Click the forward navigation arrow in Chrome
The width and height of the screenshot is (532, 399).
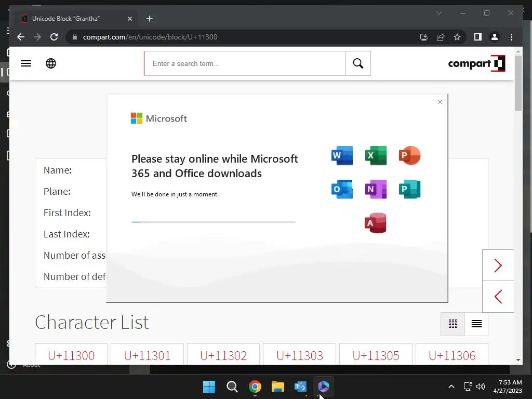tap(37, 37)
